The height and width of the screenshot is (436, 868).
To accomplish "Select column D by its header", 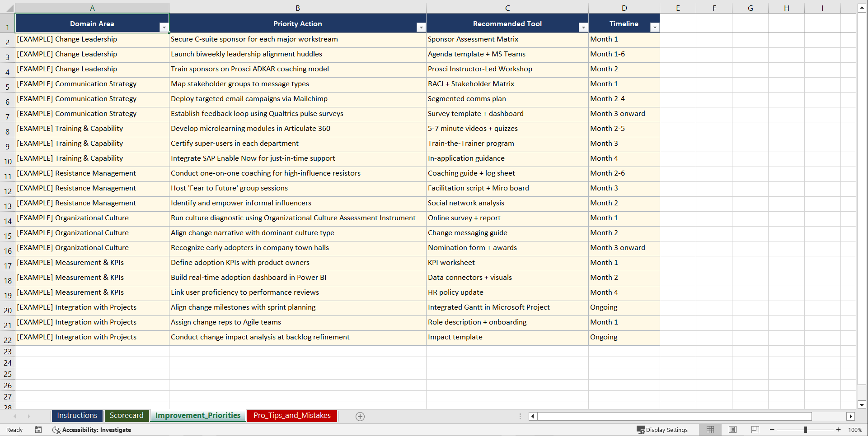I will click(624, 8).
